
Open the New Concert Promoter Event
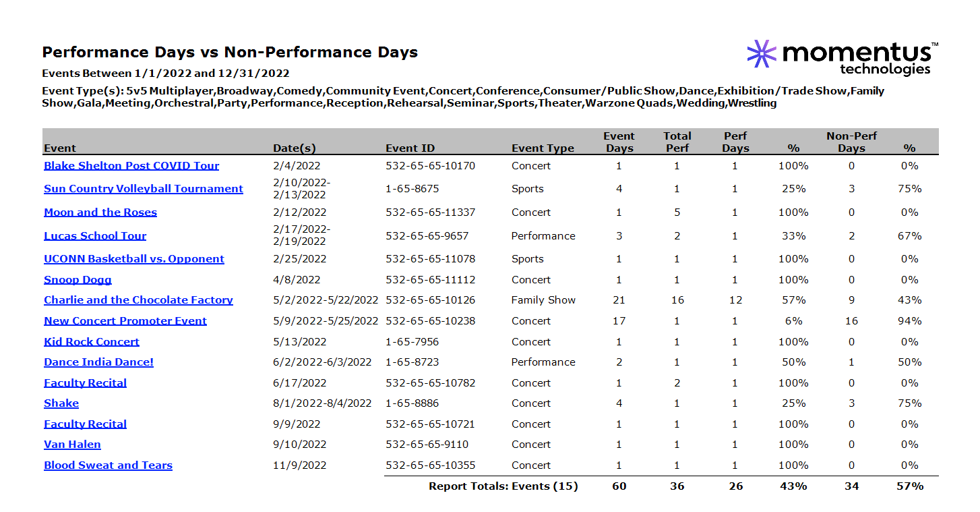coord(125,320)
